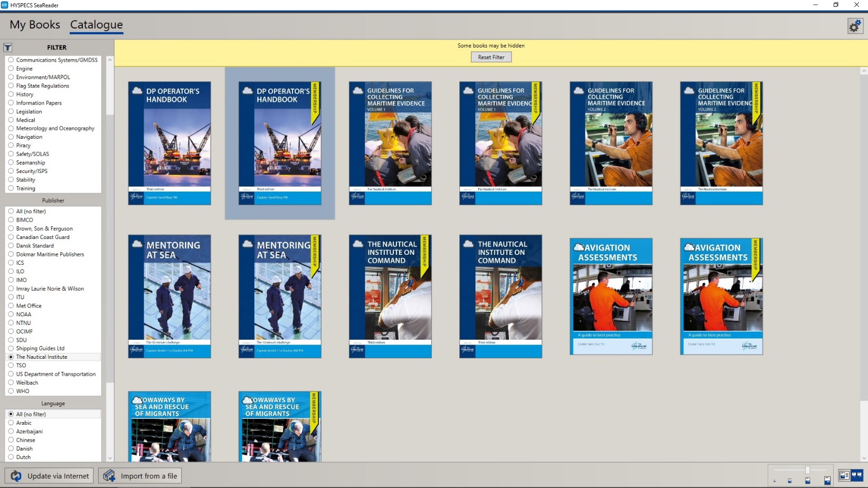
Task: Choose BIMCO publisher radio button
Action: pos(11,219)
